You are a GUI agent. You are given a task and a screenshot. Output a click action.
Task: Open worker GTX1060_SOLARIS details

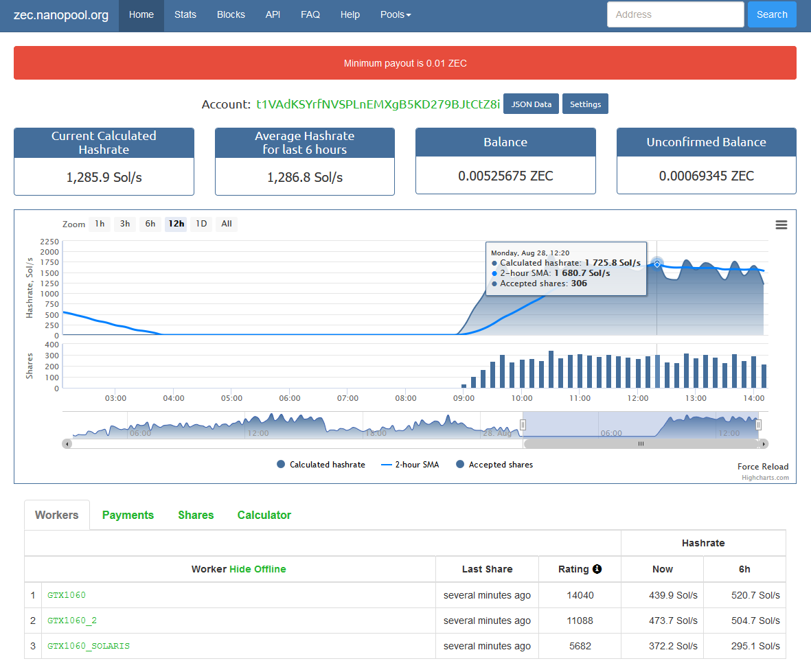point(89,646)
